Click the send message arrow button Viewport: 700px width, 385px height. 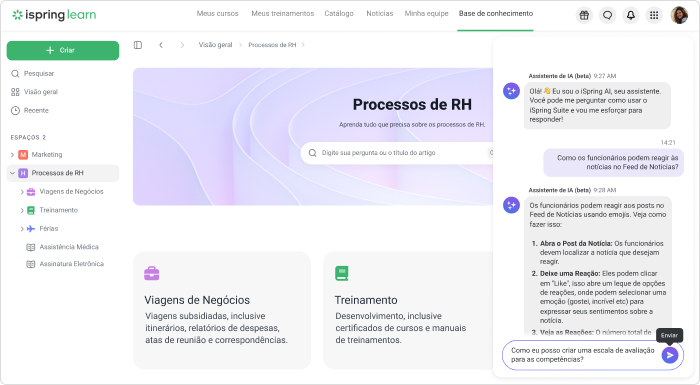670,355
